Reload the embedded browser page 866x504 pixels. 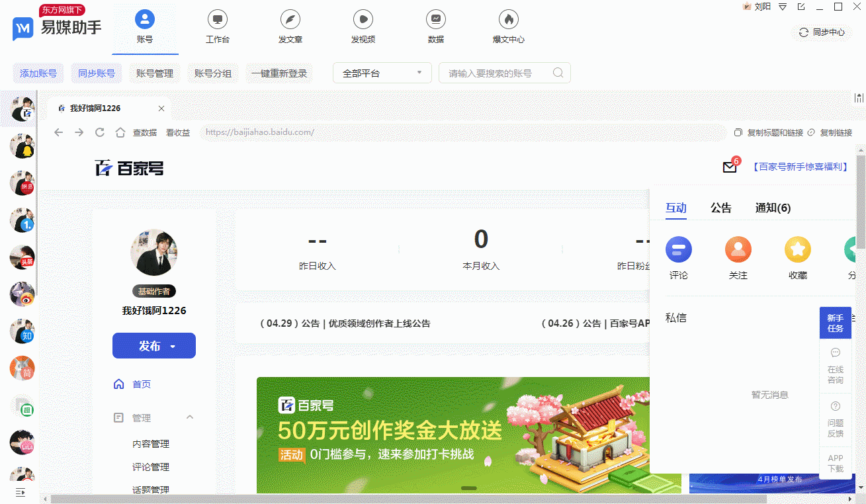pos(100,132)
